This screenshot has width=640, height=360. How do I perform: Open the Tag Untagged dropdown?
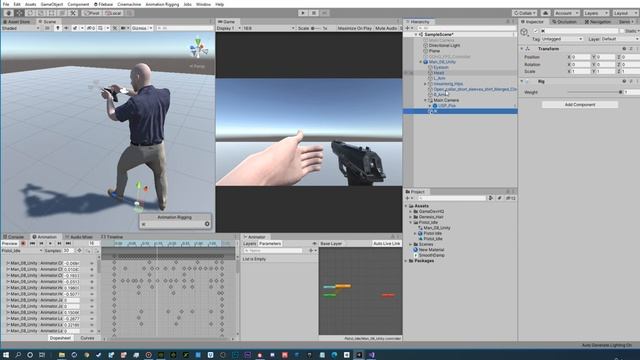point(562,39)
